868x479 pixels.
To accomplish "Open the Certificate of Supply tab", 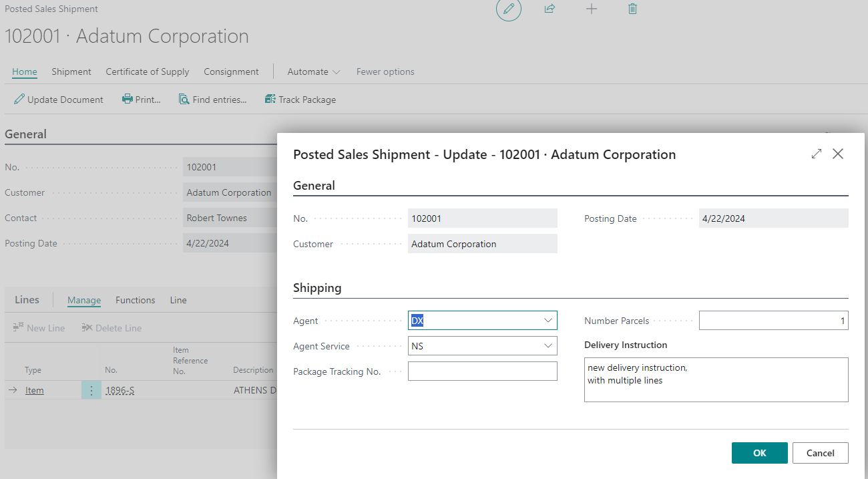I will point(147,71).
